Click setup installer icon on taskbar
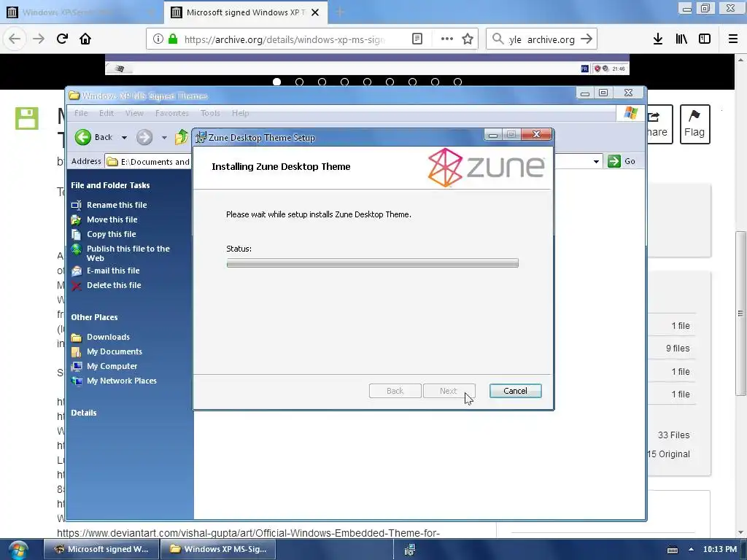The width and height of the screenshot is (747, 560). (x=410, y=550)
